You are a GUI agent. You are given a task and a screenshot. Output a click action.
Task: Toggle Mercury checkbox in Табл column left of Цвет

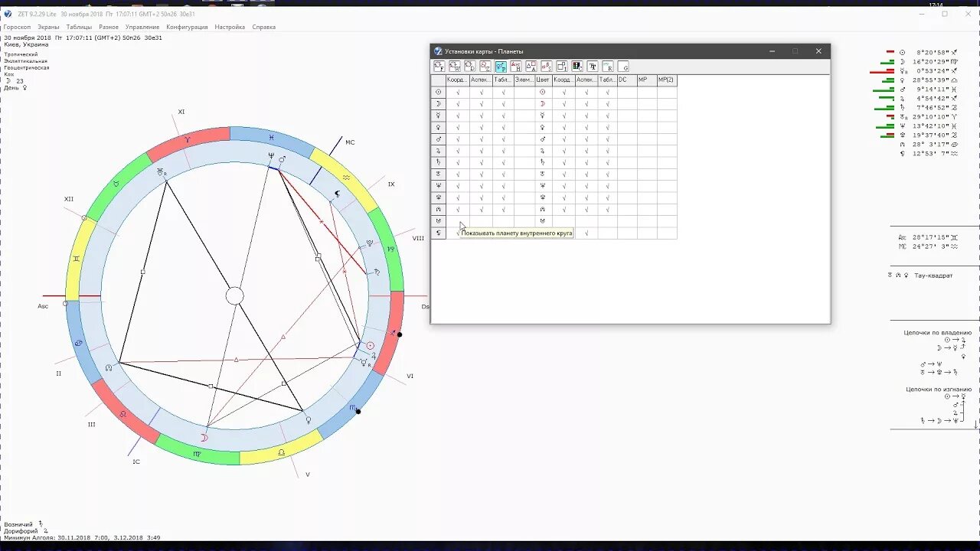tap(503, 116)
